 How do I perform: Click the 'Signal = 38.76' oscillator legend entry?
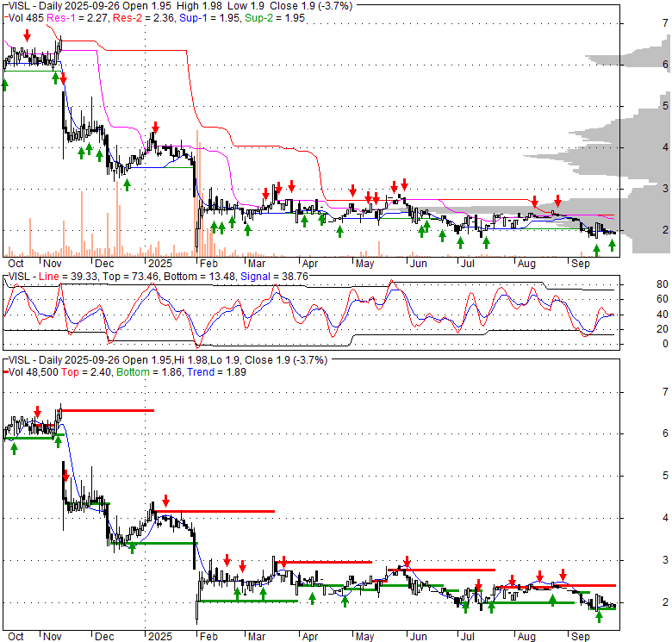tap(274, 277)
